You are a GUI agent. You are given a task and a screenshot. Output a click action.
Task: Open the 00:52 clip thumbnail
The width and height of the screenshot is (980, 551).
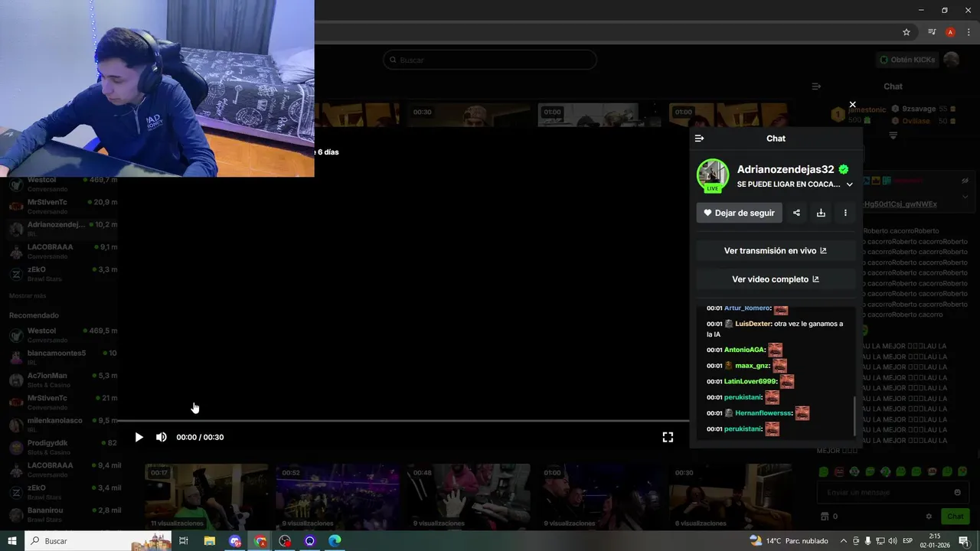(x=337, y=497)
